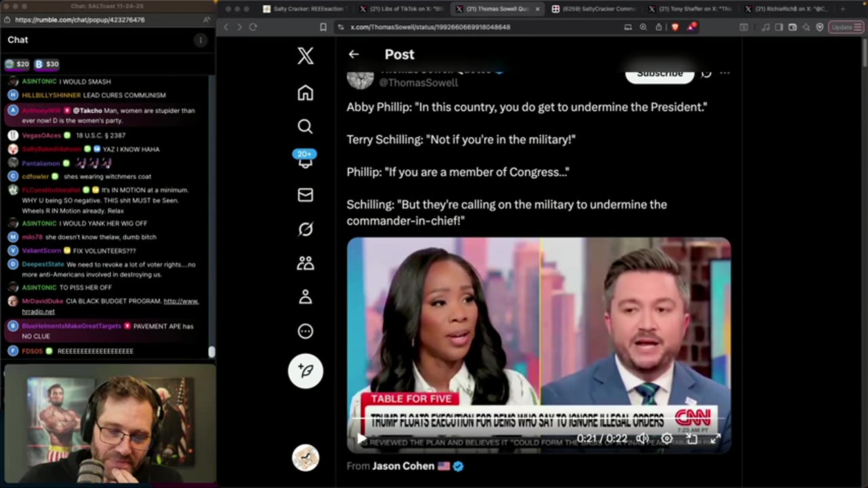The height and width of the screenshot is (488, 868).
Task: Open Notifications bell with 20+ badge
Action: coord(305,159)
